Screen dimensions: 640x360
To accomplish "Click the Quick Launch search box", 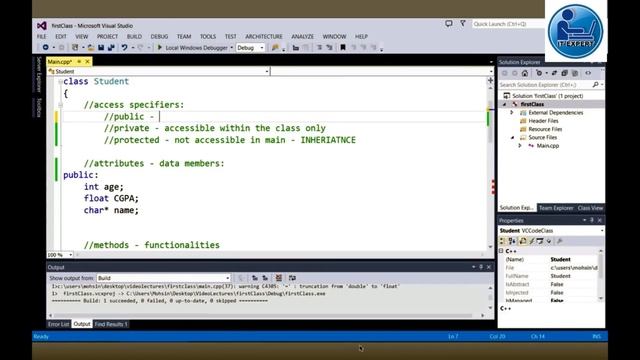I will pyautogui.click(x=508, y=24).
